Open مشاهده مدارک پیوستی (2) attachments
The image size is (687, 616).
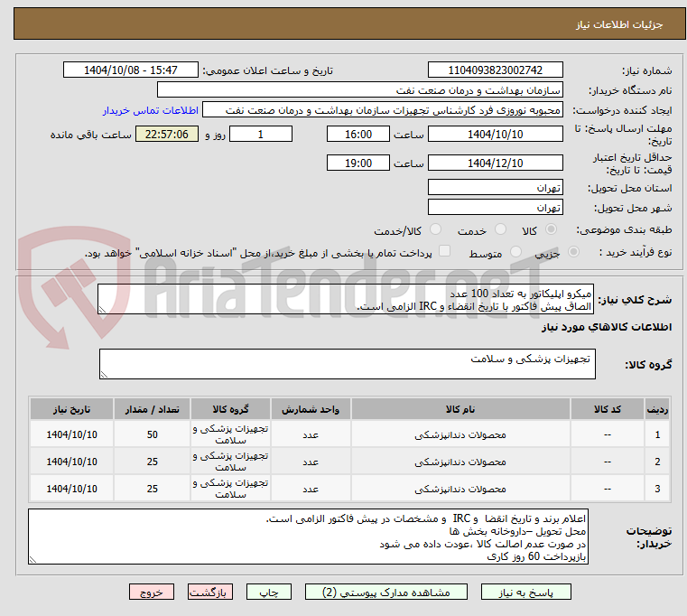pos(386,592)
